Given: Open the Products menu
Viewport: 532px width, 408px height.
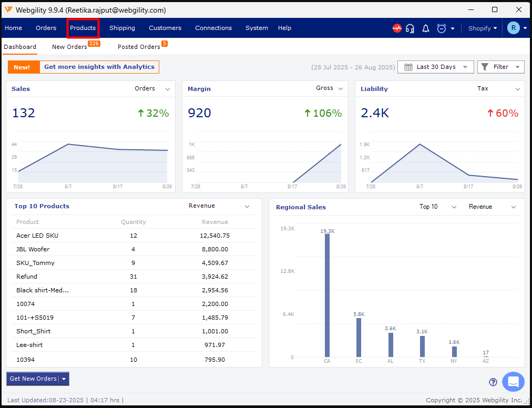Looking at the screenshot, I should click(x=83, y=28).
